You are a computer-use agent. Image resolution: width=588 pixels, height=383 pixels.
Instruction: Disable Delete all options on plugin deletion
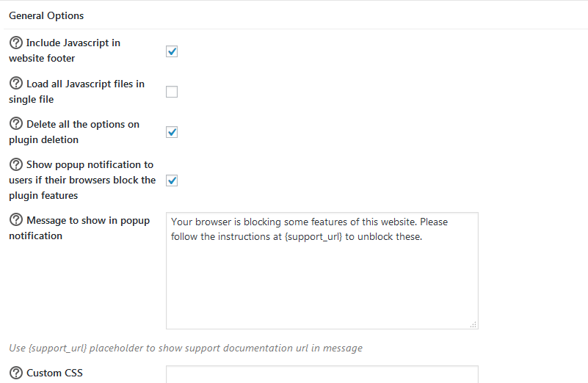pos(172,132)
